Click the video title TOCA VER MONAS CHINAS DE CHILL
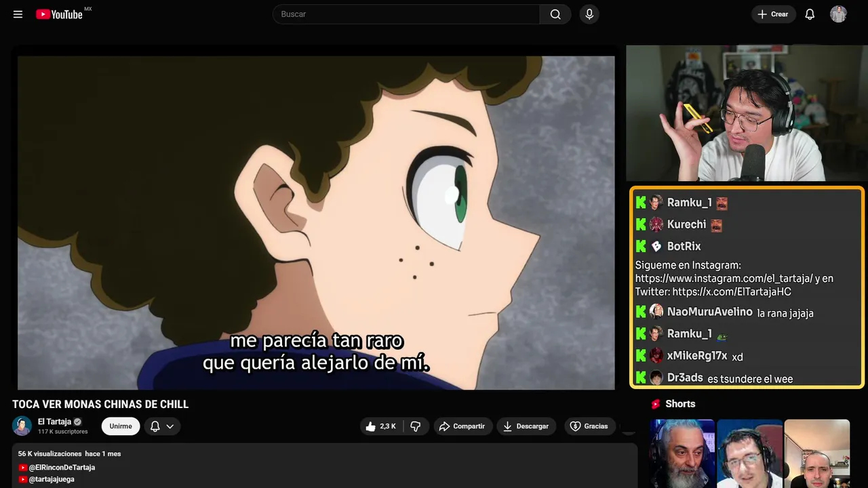868x488 pixels. click(100, 405)
